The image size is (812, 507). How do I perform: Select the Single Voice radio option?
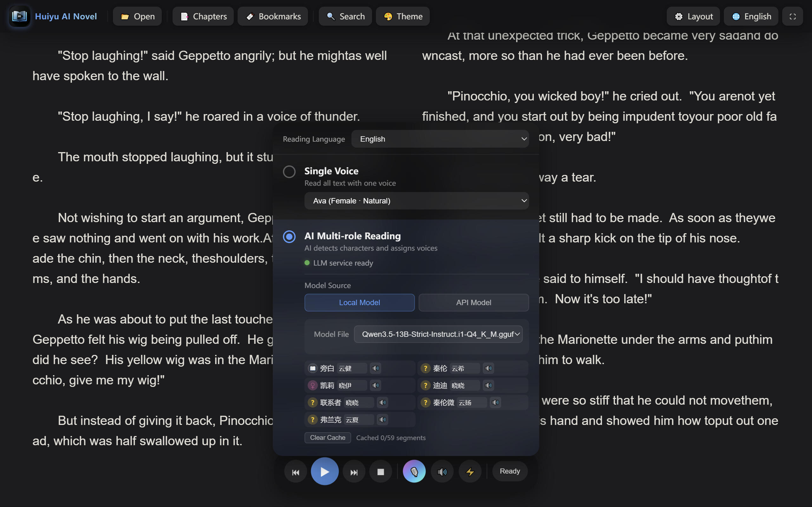point(289,171)
